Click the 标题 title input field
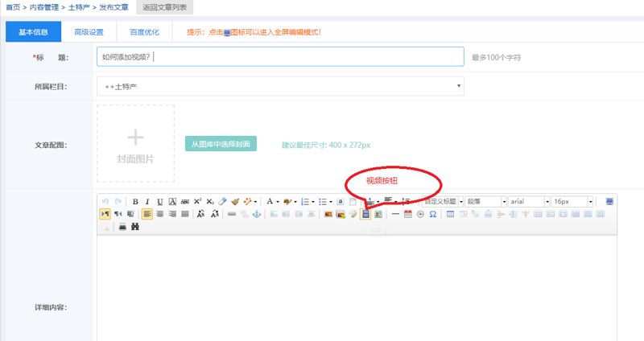Screen dimensions: 644x341 280,57
